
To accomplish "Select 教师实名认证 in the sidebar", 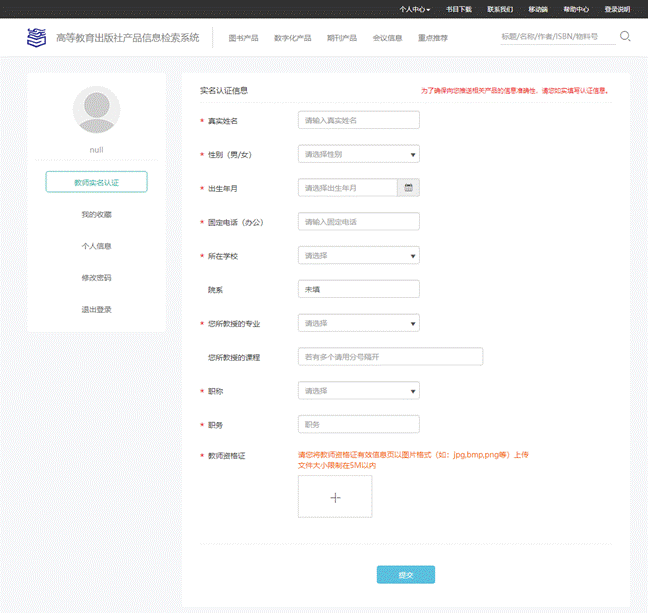I will pyautogui.click(x=97, y=182).
